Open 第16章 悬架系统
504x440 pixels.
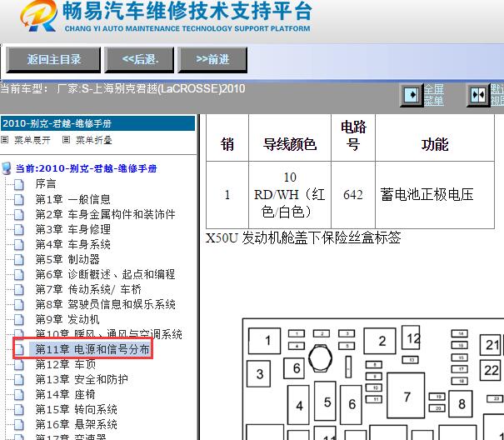(x=76, y=424)
